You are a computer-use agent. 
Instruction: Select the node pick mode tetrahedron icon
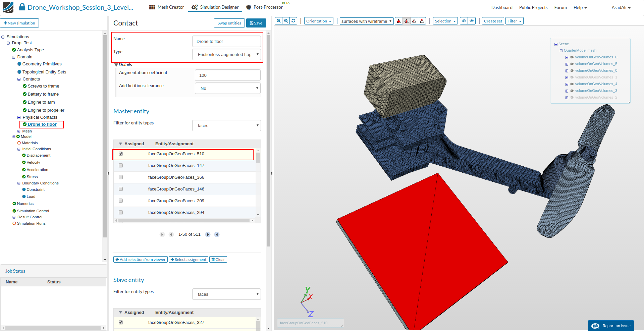click(x=422, y=21)
